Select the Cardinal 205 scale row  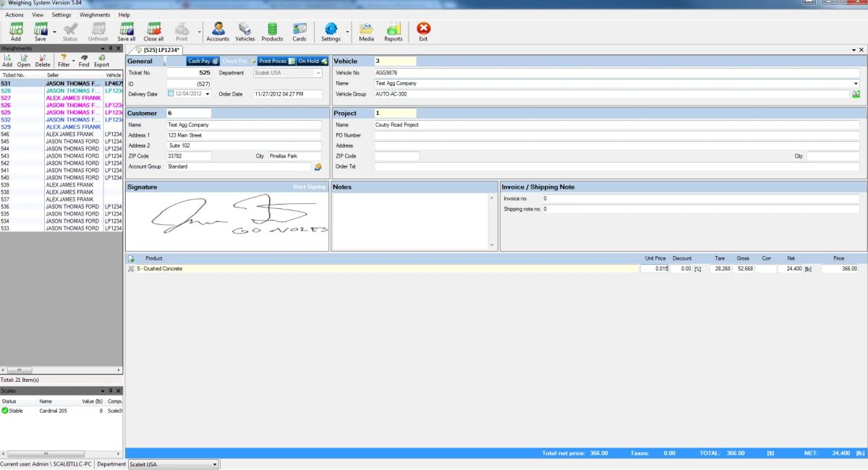[x=61, y=411]
